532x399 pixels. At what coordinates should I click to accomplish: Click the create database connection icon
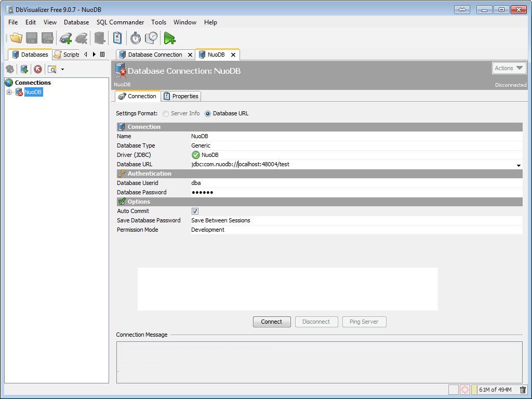[24, 69]
